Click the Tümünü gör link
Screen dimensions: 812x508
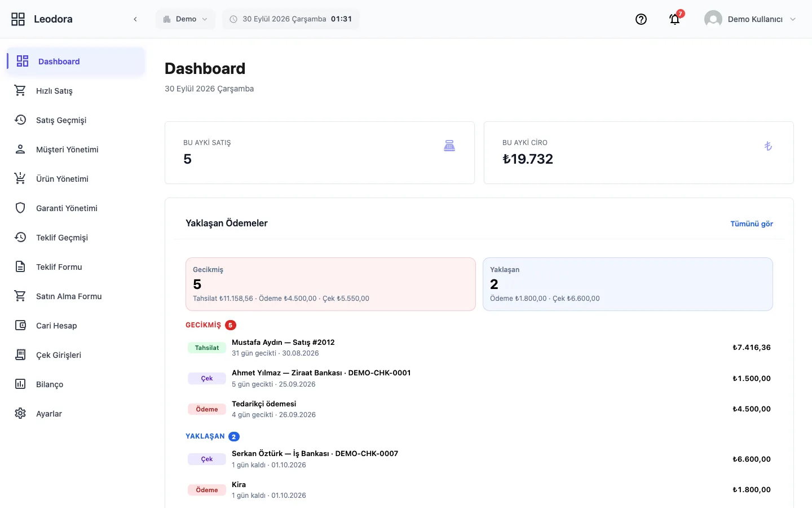click(x=752, y=224)
